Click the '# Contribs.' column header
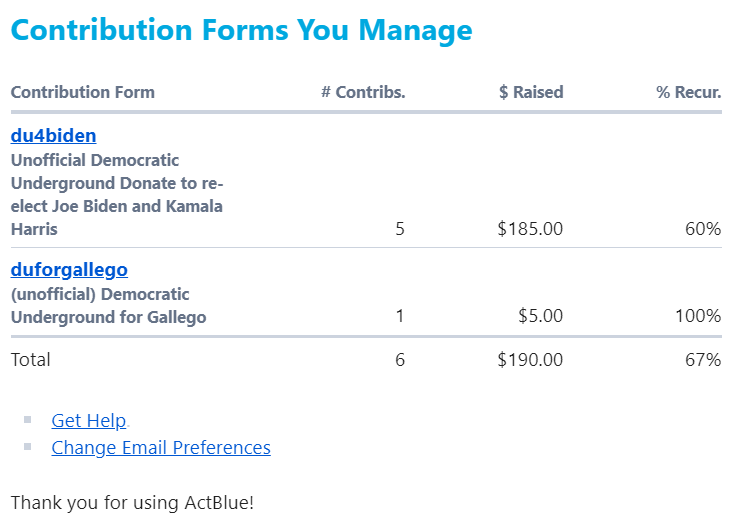Screen dimensions: 729x527 pyautogui.click(x=363, y=92)
